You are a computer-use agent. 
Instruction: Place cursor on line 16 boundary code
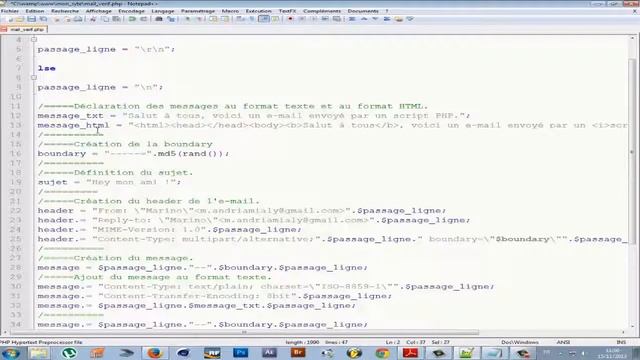133,153
